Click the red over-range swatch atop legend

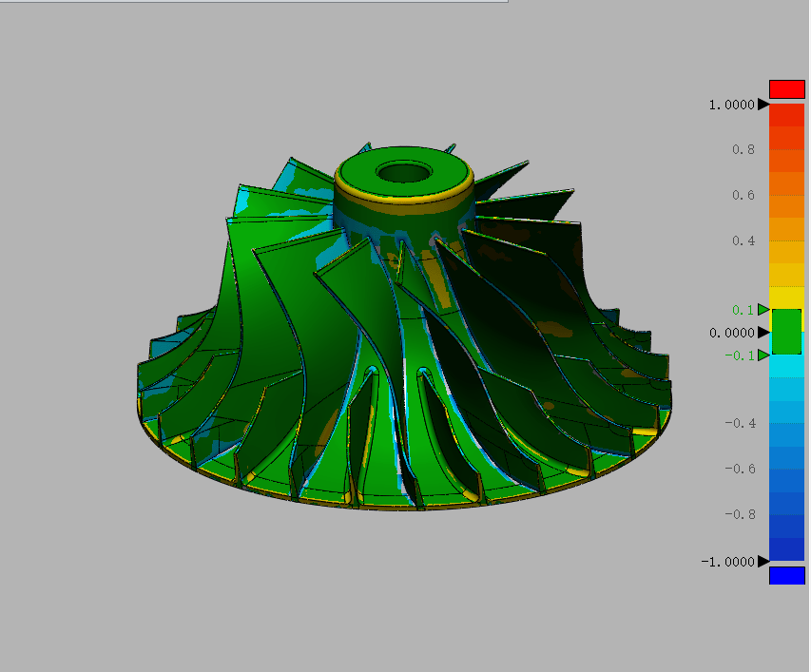[x=786, y=89]
